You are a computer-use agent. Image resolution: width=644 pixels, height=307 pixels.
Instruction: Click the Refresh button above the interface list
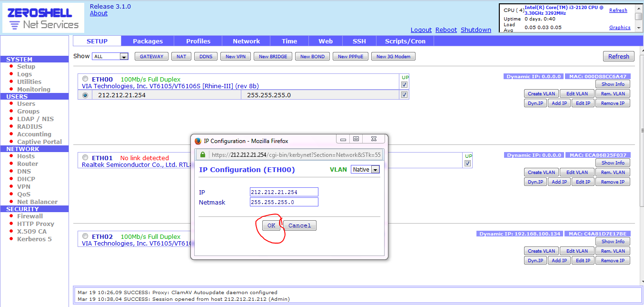[618, 56]
